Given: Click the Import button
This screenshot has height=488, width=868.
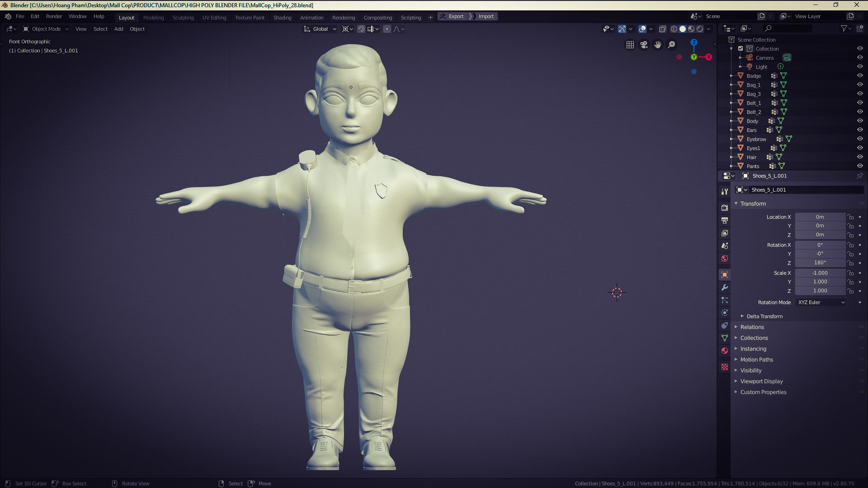Looking at the screenshot, I should pos(486,16).
